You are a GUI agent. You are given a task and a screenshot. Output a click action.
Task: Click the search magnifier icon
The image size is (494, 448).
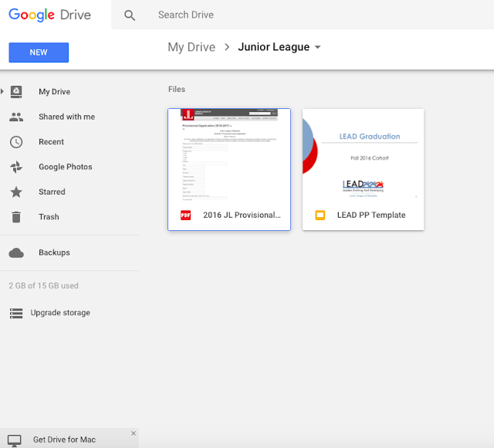pos(130,15)
